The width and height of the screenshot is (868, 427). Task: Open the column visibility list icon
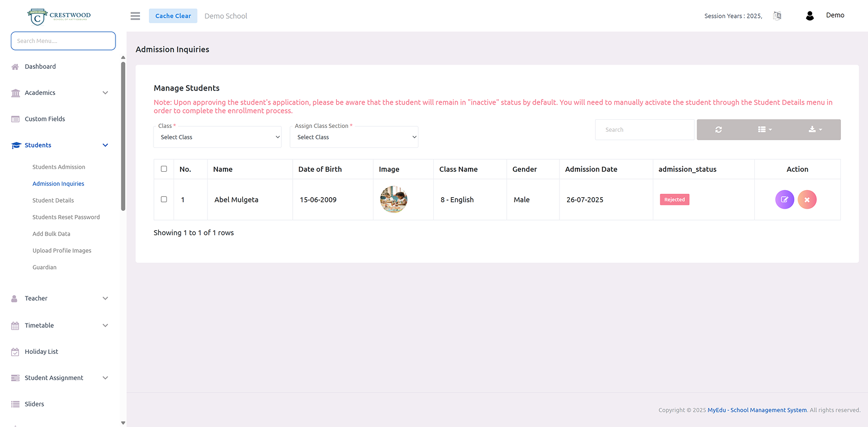(x=764, y=130)
